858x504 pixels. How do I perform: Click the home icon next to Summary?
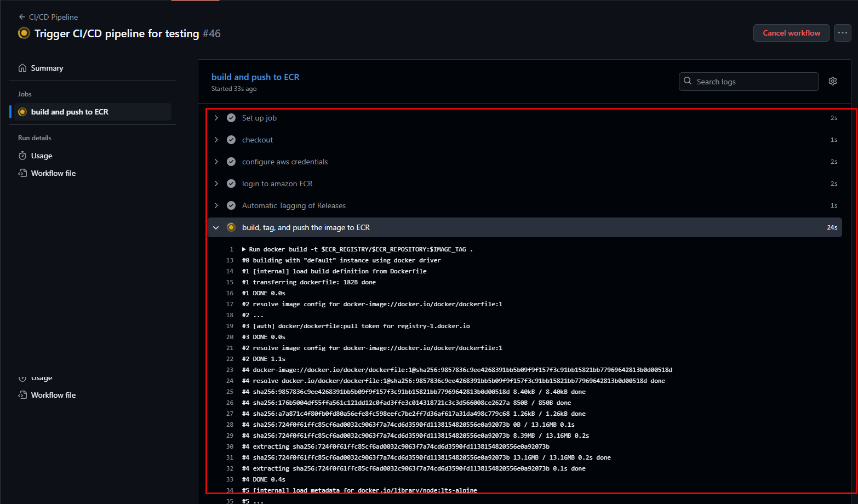click(22, 67)
